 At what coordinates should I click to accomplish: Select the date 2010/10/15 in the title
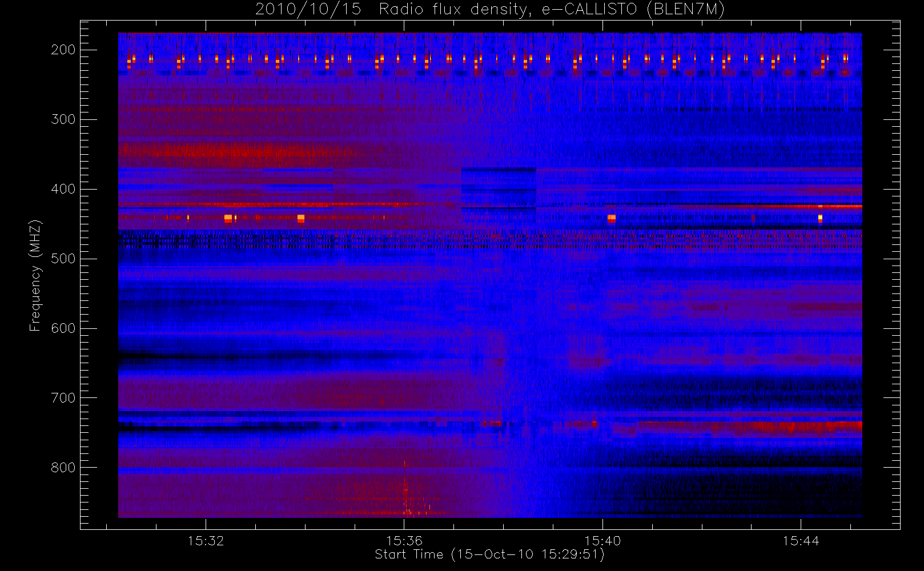pos(308,10)
